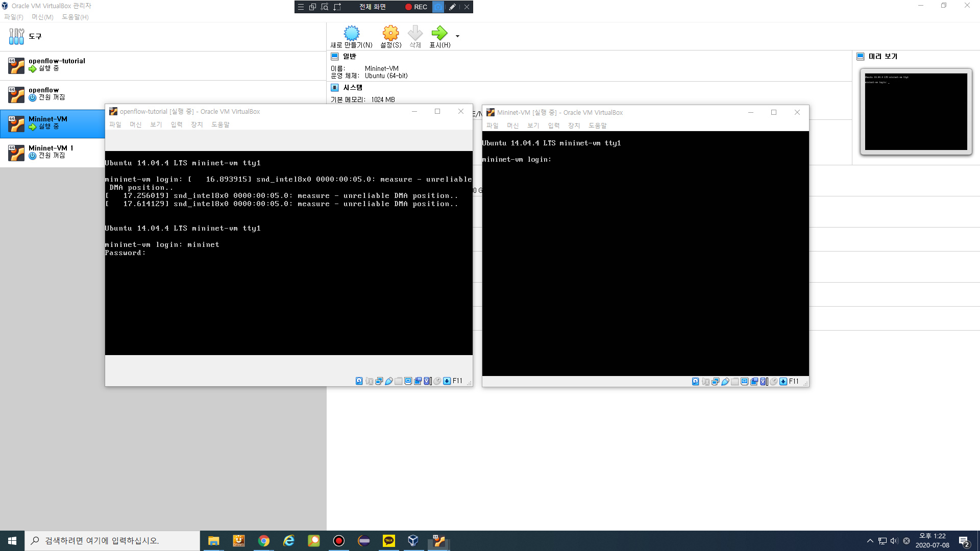Click the Show (표시) green arrow
Image resolution: width=980 pixels, height=551 pixels.
click(439, 33)
